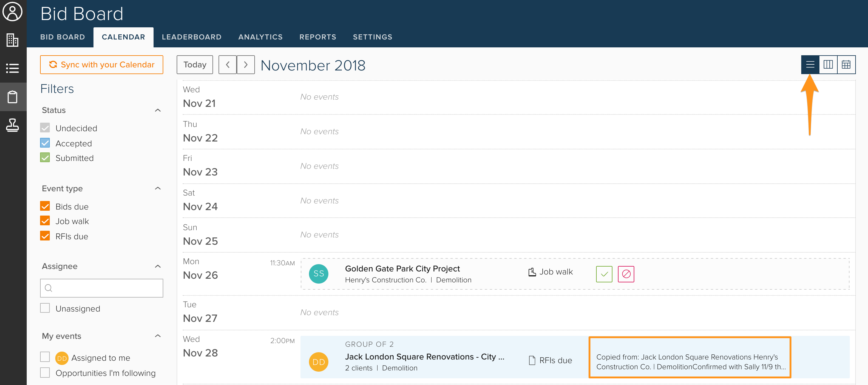The width and height of the screenshot is (868, 385).
Task: Go to the Analytics tab
Action: click(x=260, y=37)
